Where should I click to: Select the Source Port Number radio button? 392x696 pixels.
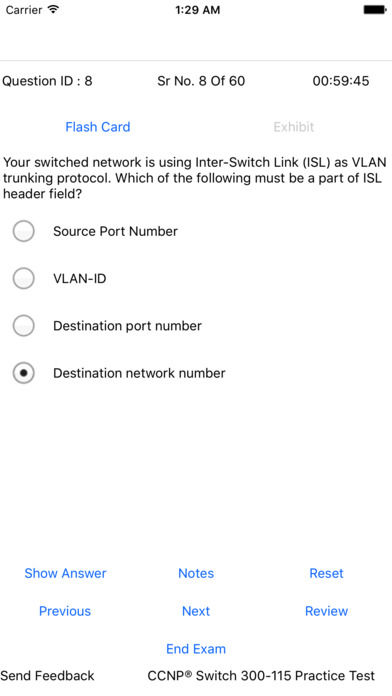[x=24, y=231]
